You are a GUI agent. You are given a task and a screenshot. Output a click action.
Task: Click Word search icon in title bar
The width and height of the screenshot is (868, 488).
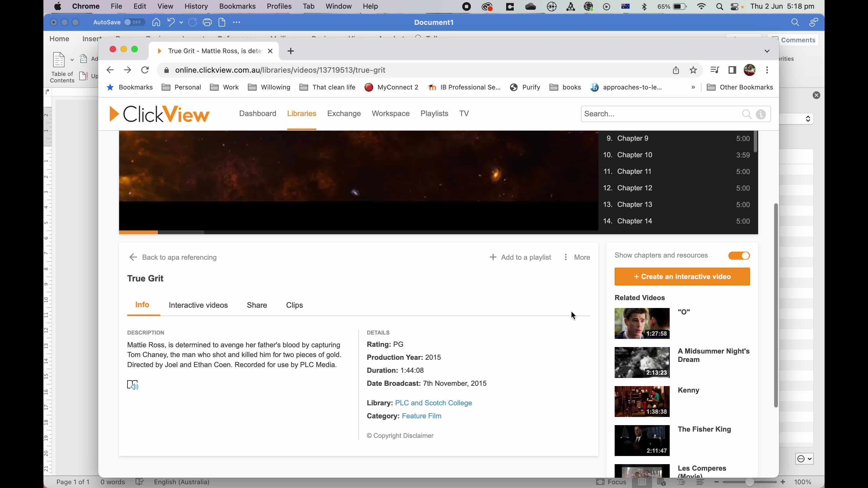795,22
